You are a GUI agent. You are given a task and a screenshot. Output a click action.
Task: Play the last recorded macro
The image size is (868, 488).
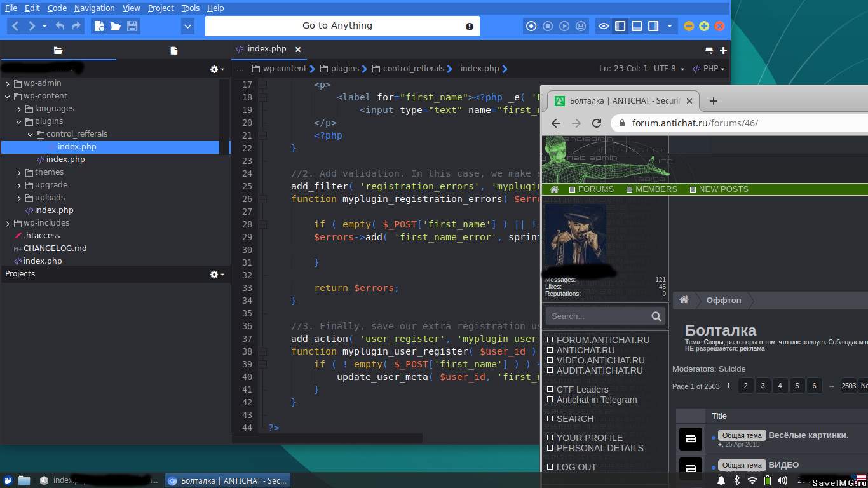[564, 26]
